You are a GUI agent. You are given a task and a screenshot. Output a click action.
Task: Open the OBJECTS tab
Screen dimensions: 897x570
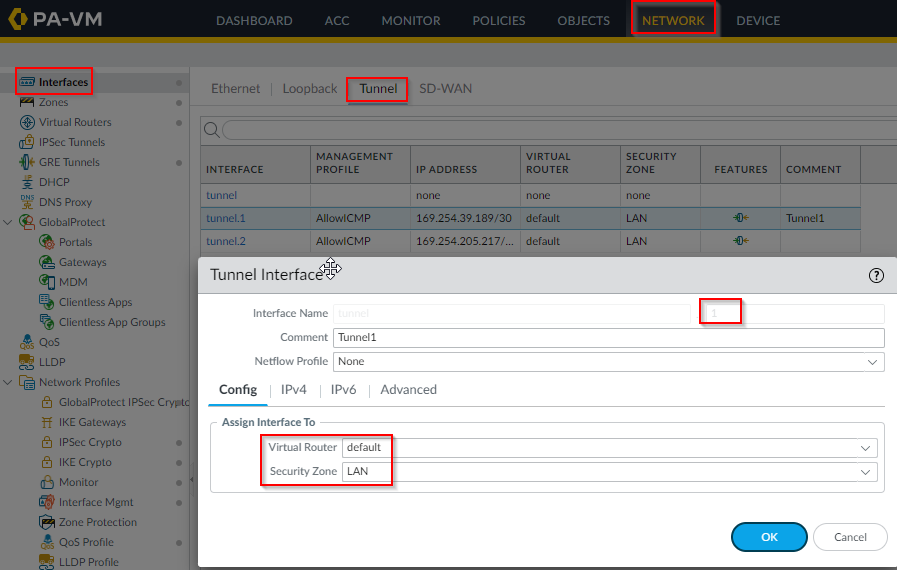pyautogui.click(x=584, y=21)
